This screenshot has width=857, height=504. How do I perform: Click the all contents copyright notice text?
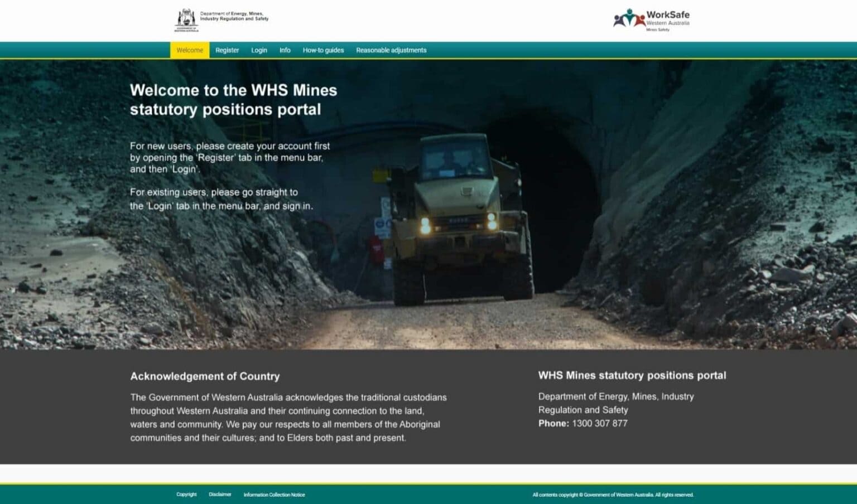click(x=613, y=494)
